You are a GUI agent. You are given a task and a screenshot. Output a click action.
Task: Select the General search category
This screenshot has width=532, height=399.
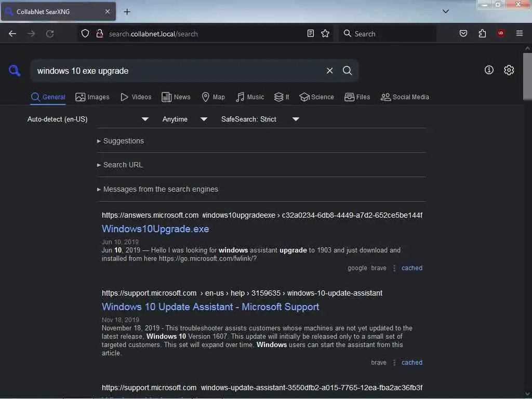pos(48,97)
